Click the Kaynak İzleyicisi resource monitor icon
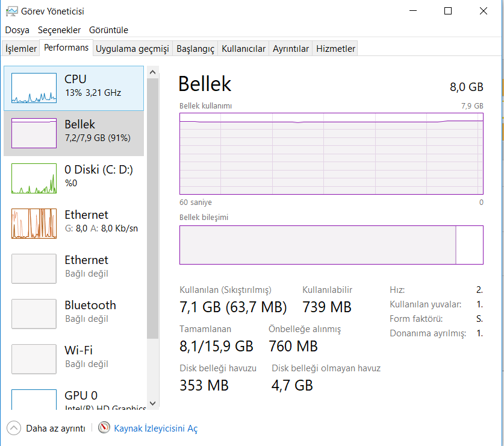504x446 pixels. pyautogui.click(x=104, y=428)
